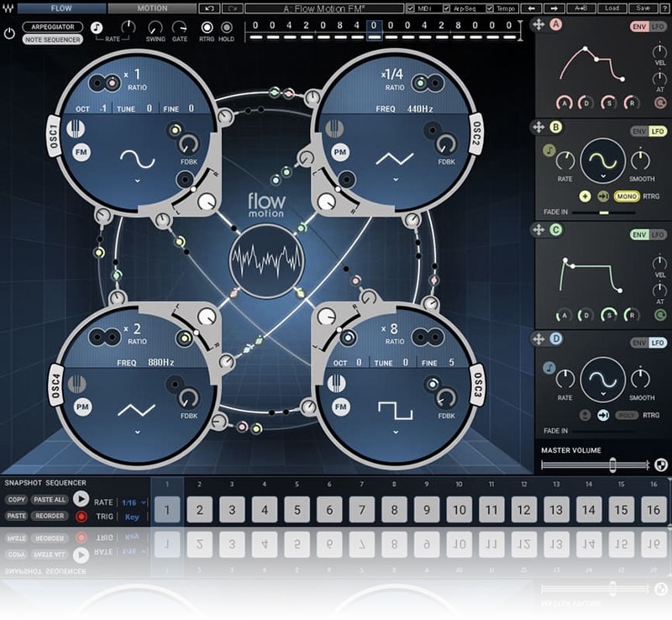Click the Paste All button
Viewport: 672px width, 620px height.
[x=49, y=499]
